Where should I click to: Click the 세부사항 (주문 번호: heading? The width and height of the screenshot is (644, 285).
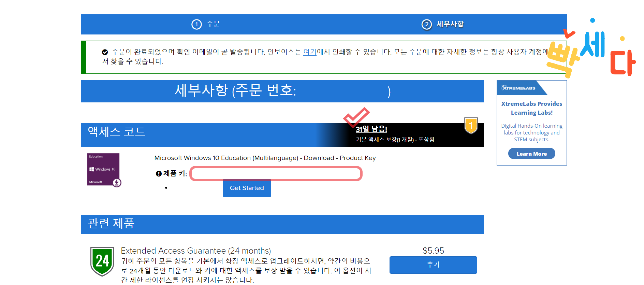pyautogui.click(x=282, y=91)
